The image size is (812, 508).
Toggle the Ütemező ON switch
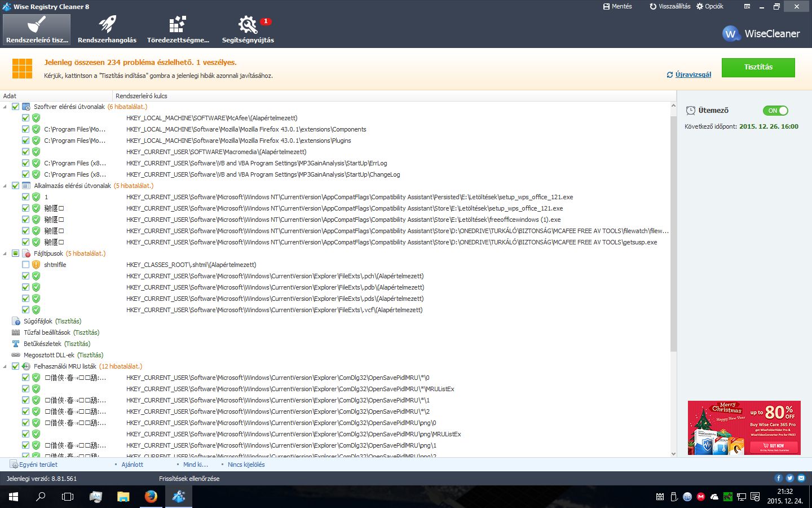pyautogui.click(x=775, y=111)
